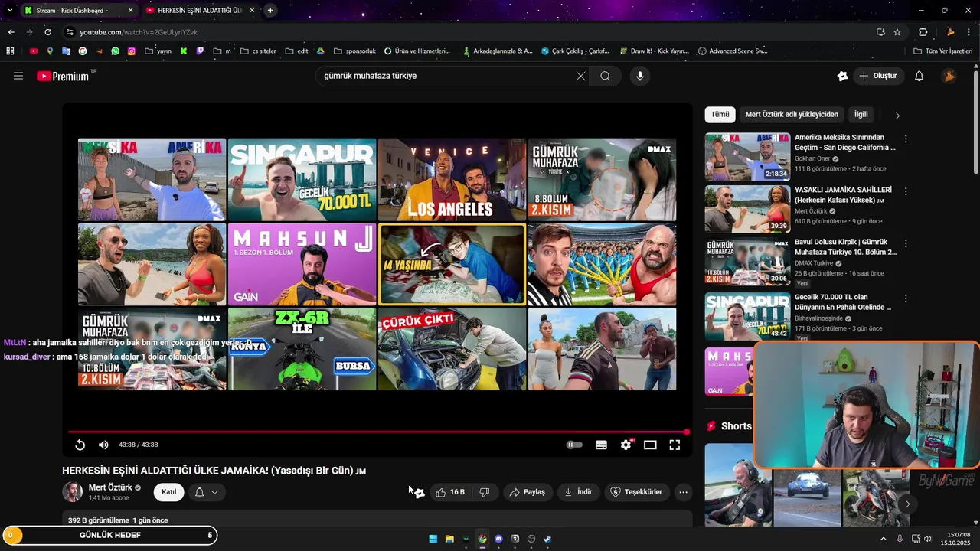Click Oluştur create button
The image size is (980, 551).
878,76
